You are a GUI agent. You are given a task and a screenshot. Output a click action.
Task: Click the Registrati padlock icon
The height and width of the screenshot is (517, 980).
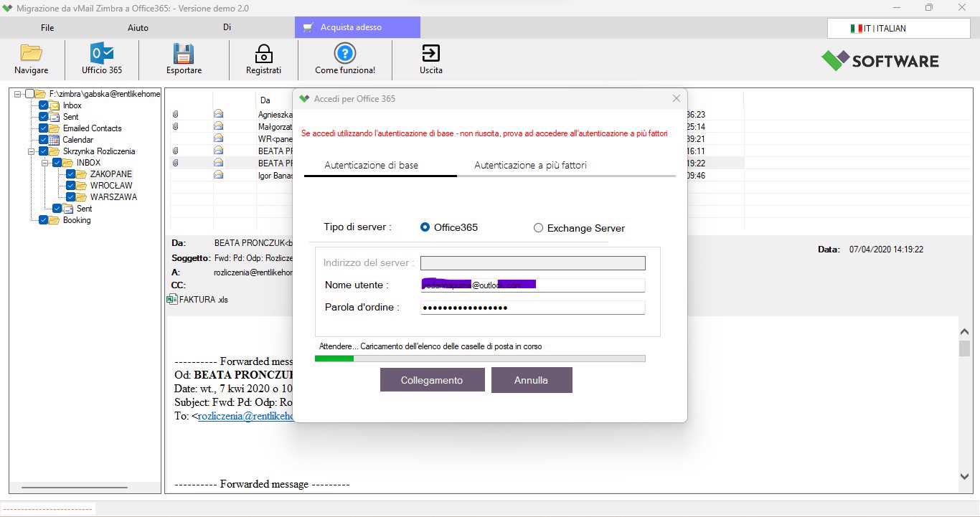coord(263,53)
